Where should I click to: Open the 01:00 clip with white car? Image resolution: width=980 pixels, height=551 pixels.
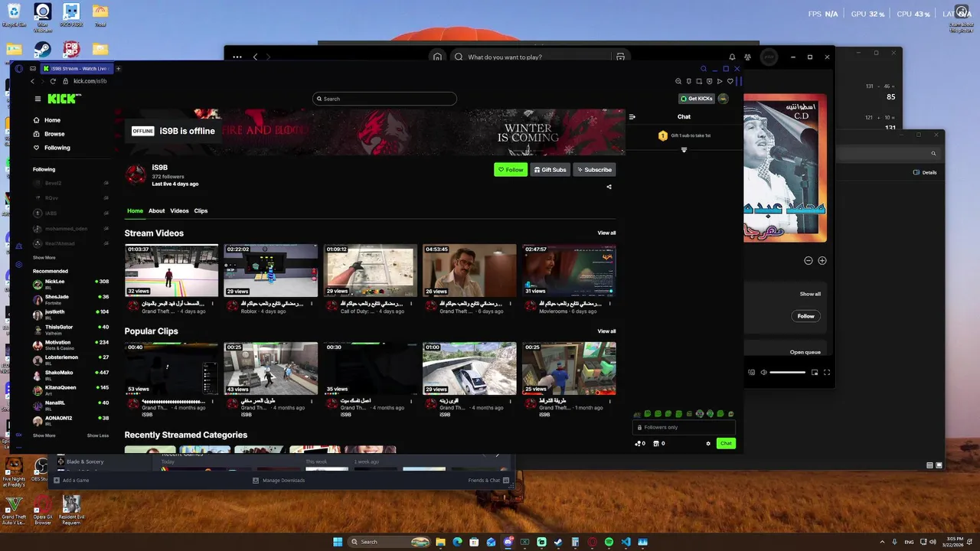click(x=469, y=368)
